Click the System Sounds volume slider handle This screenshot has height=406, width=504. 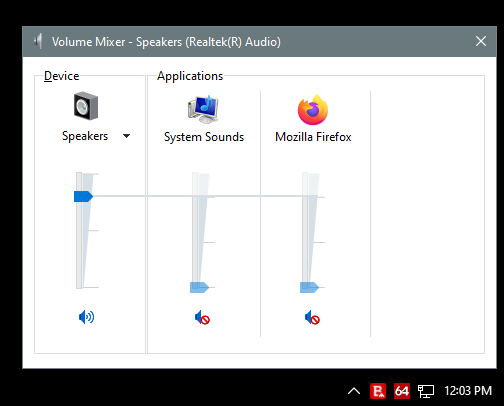(x=199, y=287)
